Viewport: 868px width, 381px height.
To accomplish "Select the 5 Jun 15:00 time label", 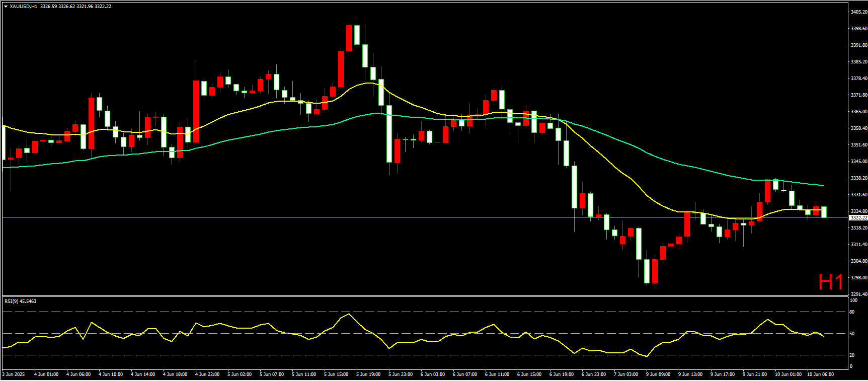I will point(336,374).
